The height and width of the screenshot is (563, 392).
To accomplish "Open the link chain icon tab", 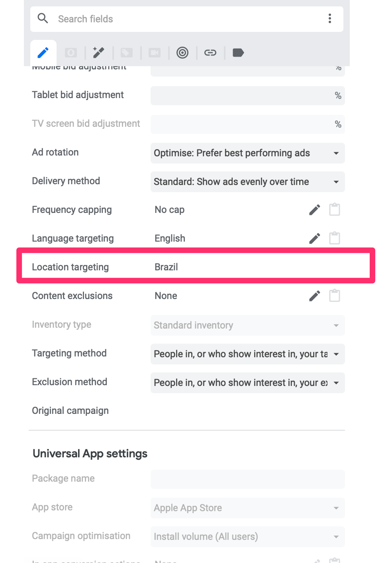I will [x=210, y=53].
